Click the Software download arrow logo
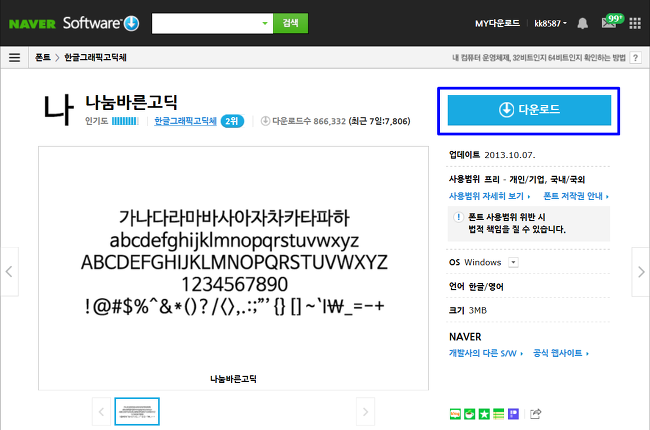 [x=132, y=23]
